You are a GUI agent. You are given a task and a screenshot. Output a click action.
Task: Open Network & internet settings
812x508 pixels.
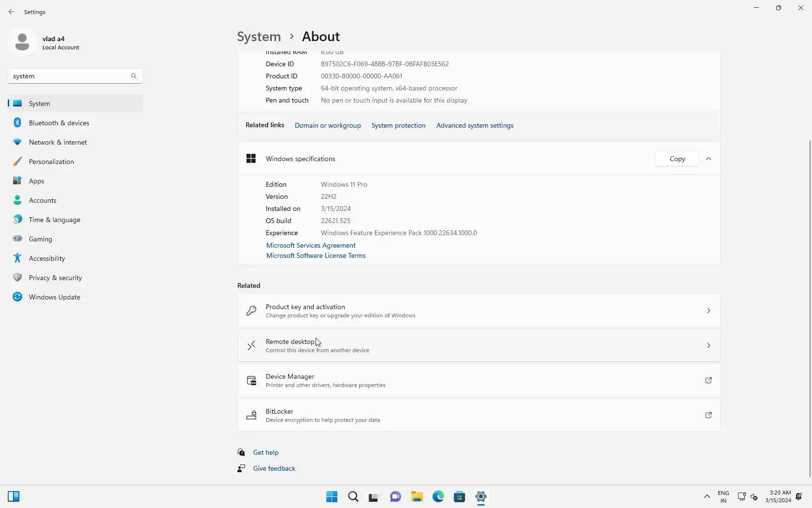point(75,142)
